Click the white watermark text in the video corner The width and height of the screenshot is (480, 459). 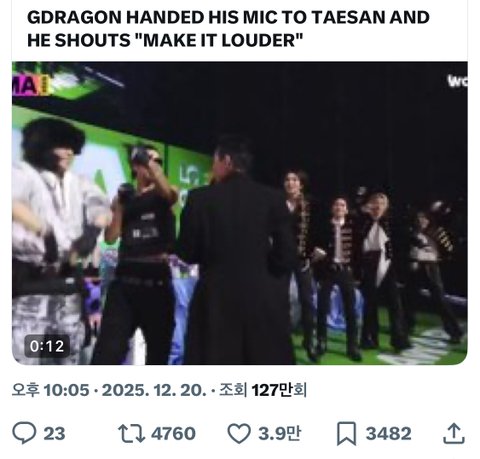[458, 80]
